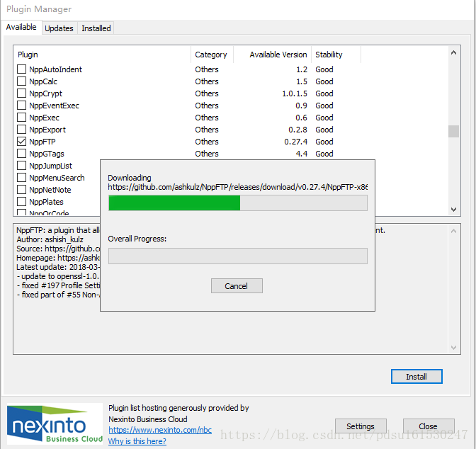Open the nexinto.com/nbc link
This screenshot has height=449, width=476.
tap(160, 430)
